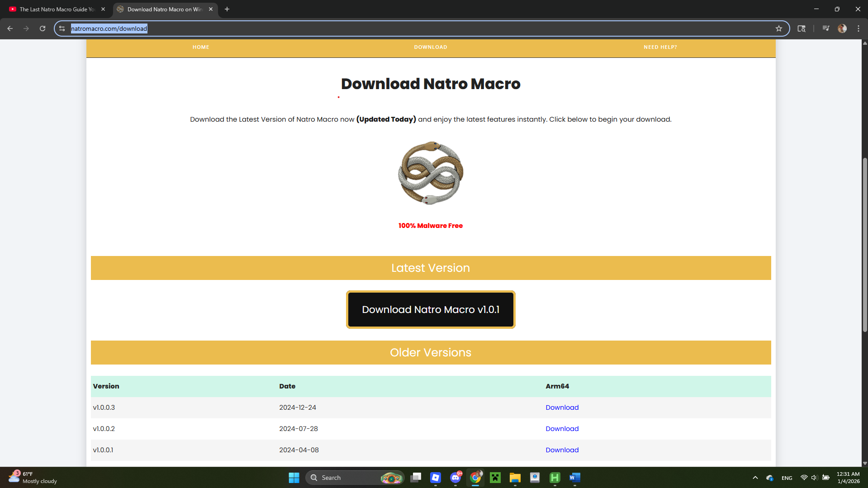The height and width of the screenshot is (488, 868).
Task: Download the v1.0.0.3 Arm64 version
Action: pyautogui.click(x=562, y=407)
